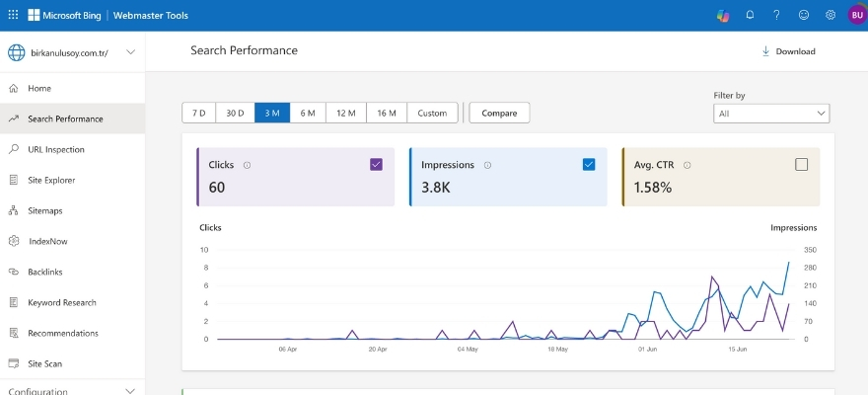Click the Webmaster Tools title
Screen dimensions: 868x395
tap(151, 16)
